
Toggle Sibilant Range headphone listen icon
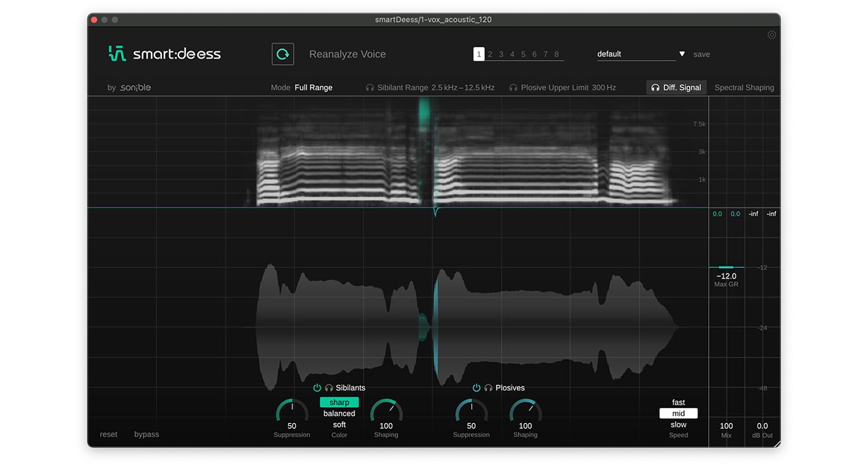coord(370,88)
